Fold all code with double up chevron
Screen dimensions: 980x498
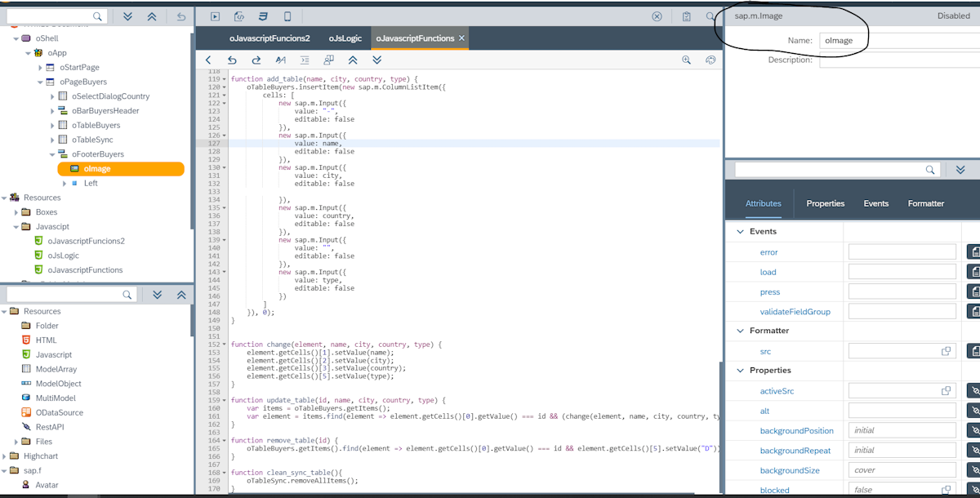tap(353, 60)
